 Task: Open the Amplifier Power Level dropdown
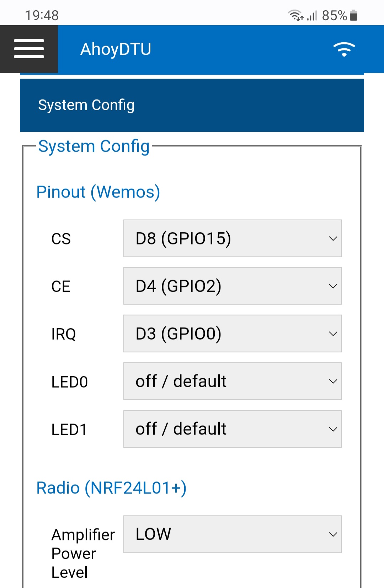[232, 534]
